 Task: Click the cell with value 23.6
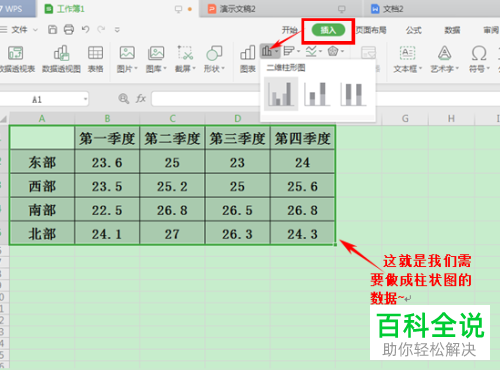(107, 162)
